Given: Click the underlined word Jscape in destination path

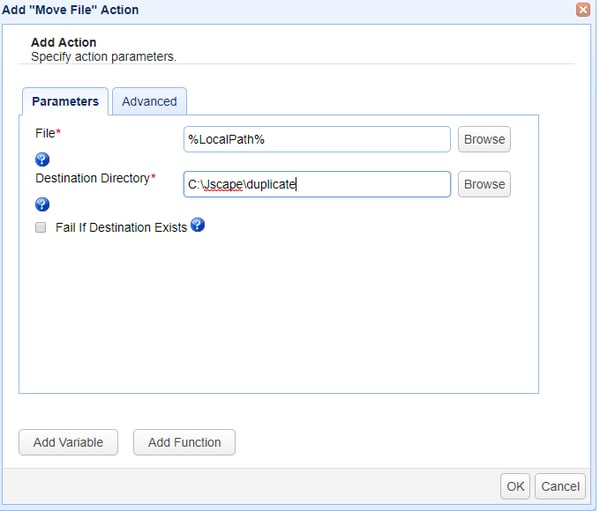Looking at the screenshot, I should click(223, 184).
